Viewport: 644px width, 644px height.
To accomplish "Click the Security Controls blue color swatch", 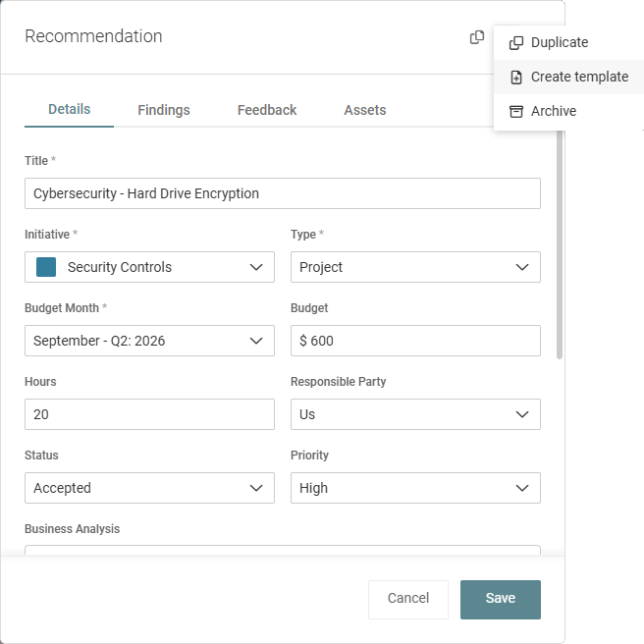I will click(x=46, y=267).
